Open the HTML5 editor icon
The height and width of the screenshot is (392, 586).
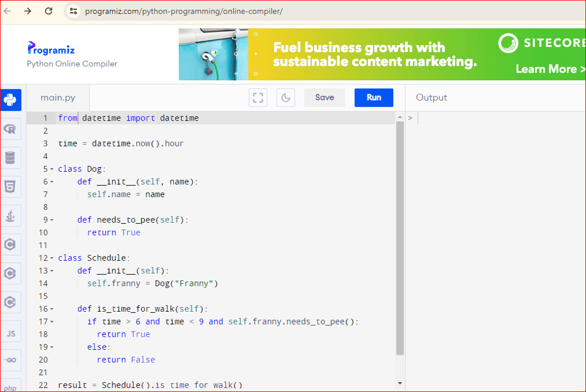tap(10, 186)
